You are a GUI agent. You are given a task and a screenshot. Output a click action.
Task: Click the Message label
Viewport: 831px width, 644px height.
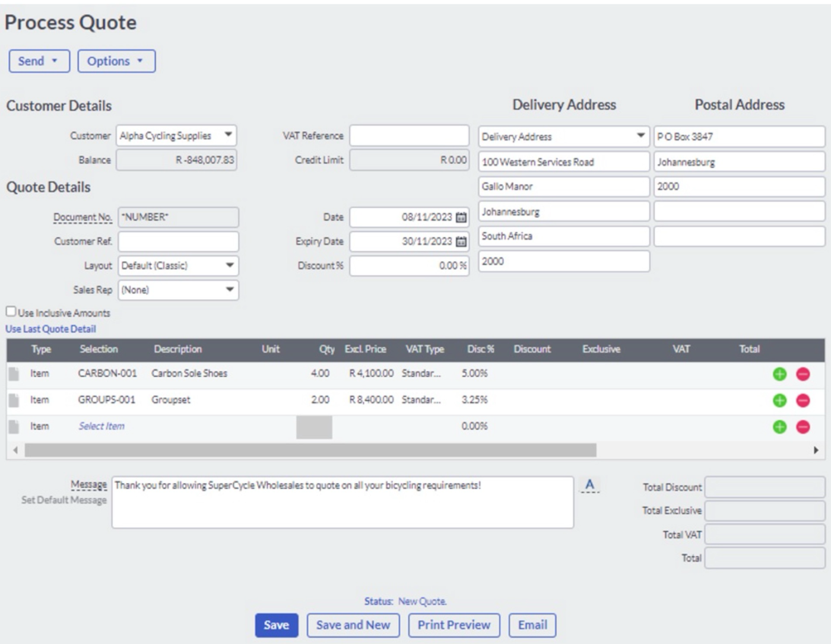coord(89,485)
